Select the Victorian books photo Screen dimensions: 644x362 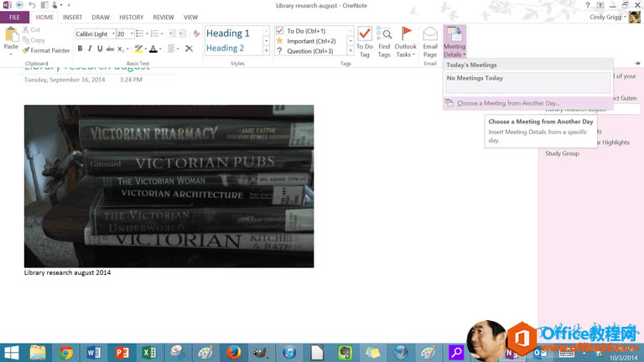pyautogui.click(x=169, y=186)
